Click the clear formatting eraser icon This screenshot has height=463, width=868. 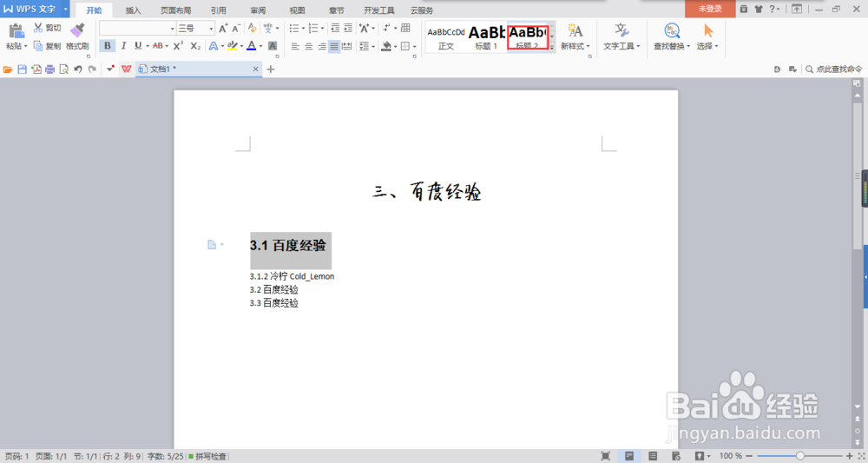click(253, 29)
